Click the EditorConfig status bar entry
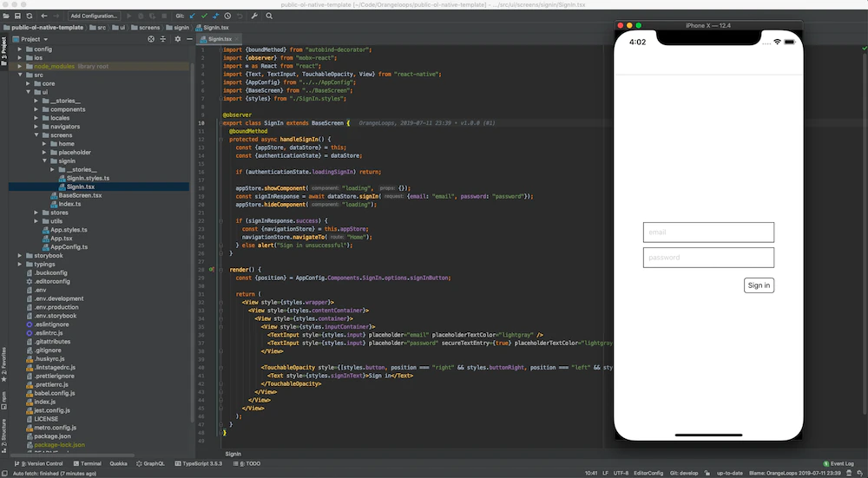 648,473
